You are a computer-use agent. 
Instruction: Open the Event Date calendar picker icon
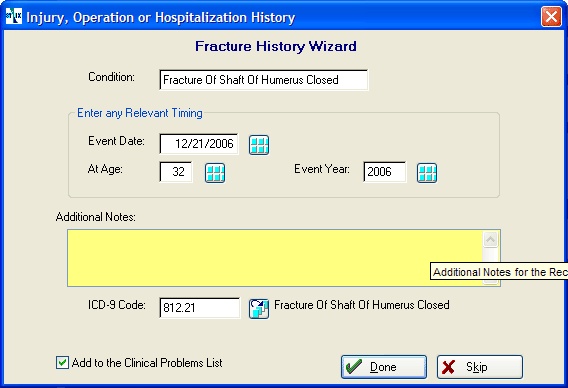click(259, 145)
